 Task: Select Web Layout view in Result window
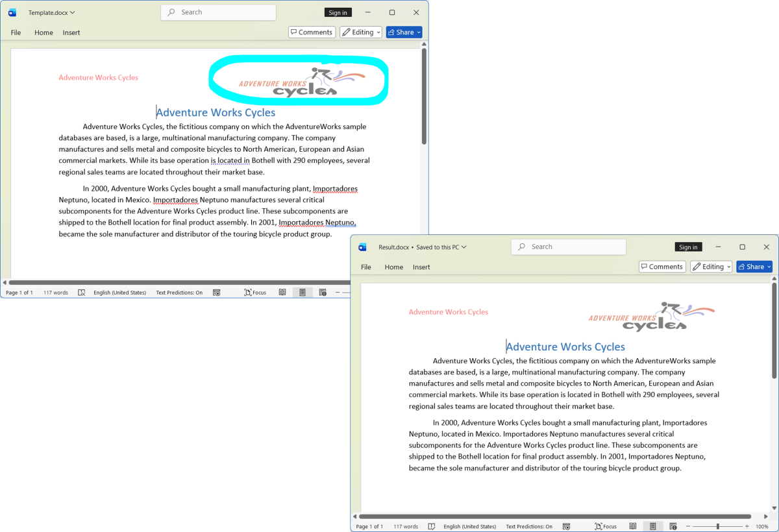point(673,526)
